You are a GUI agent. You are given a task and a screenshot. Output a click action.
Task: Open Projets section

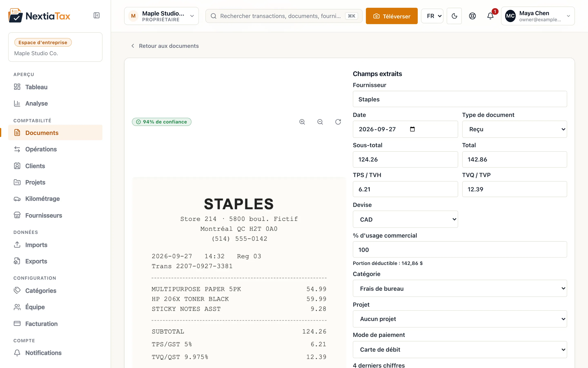tap(55, 182)
